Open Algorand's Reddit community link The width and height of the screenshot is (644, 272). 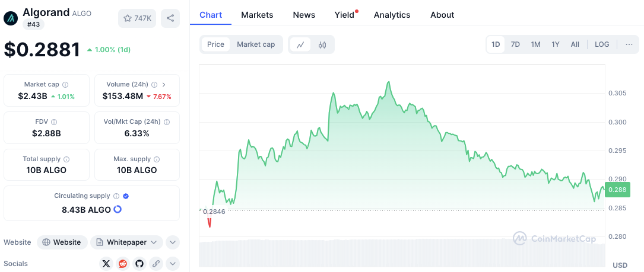pyautogui.click(x=123, y=264)
